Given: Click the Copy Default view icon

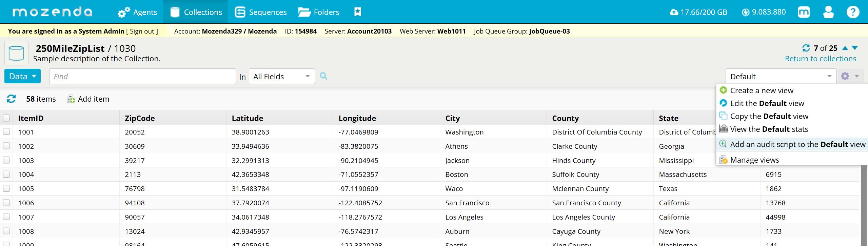Looking at the screenshot, I should [x=723, y=116].
